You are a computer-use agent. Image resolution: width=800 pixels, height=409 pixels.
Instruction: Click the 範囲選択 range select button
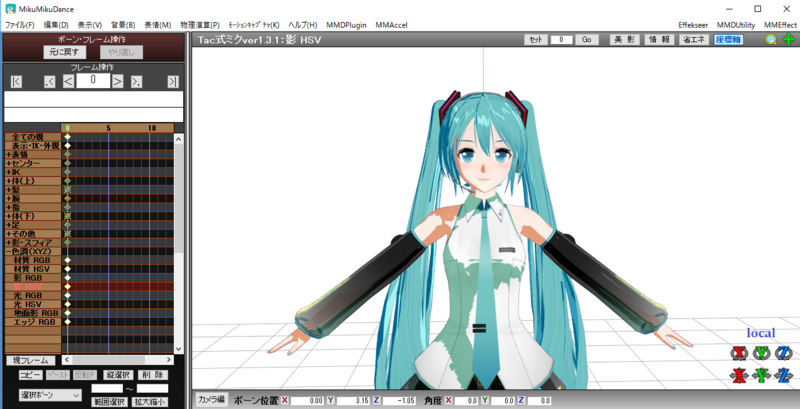pos(109,401)
